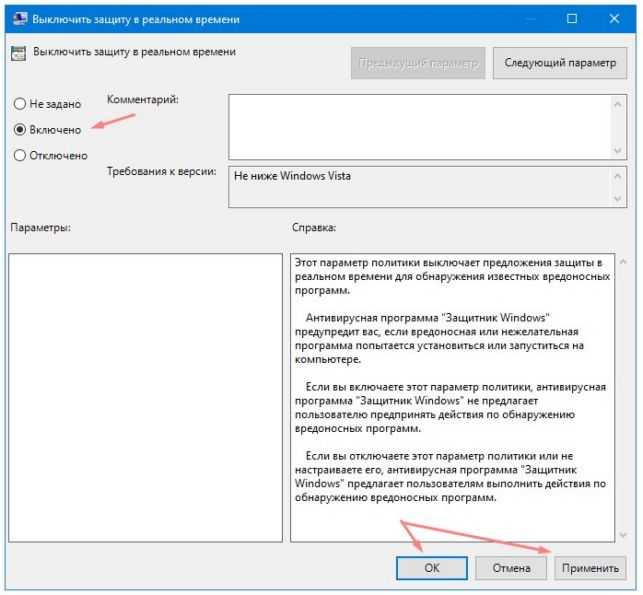Apply settings with "Применить" button
Image resolution: width=643 pixels, height=595 pixels.
(590, 568)
